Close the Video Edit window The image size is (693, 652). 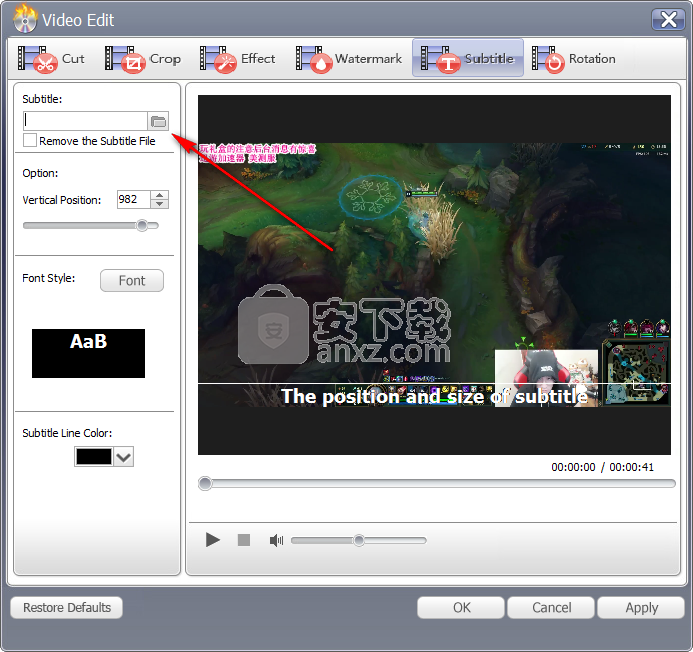tap(668, 19)
